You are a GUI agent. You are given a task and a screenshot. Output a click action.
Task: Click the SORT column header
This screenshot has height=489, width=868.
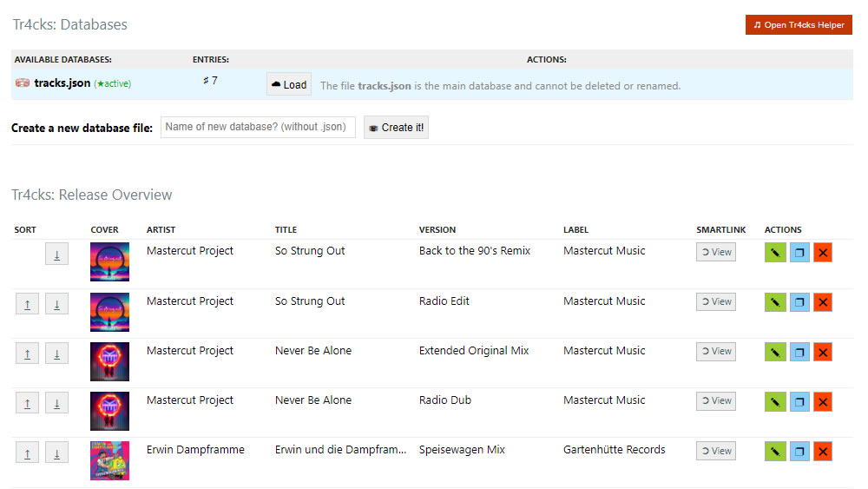[25, 230]
